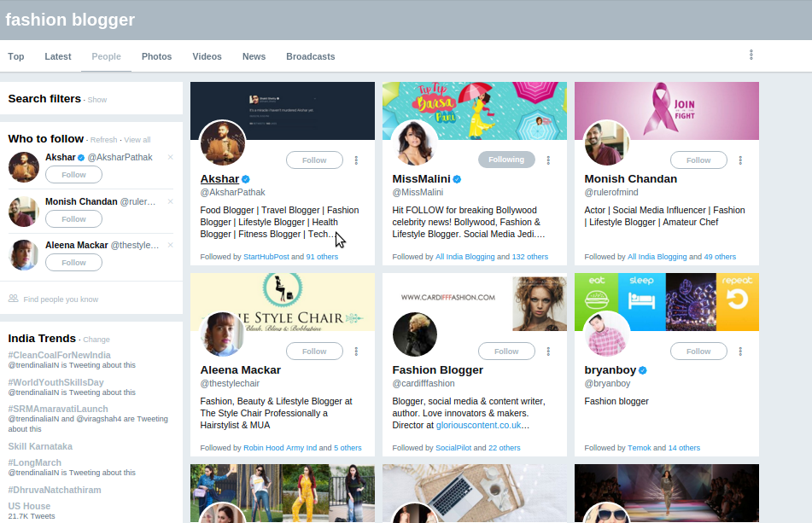Open StartHubPost follower link

point(266,257)
